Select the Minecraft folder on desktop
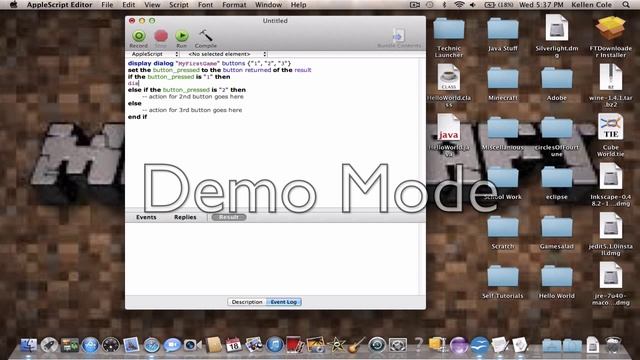 (x=502, y=84)
